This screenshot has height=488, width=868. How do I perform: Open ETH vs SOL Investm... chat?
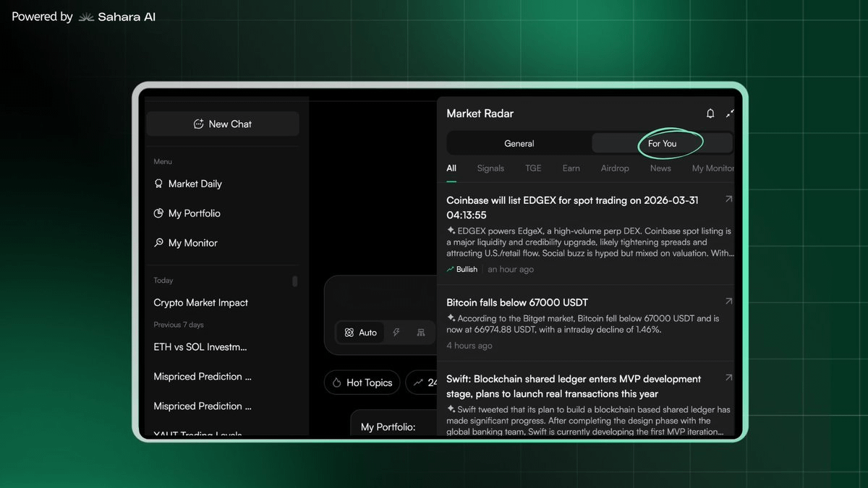pyautogui.click(x=200, y=347)
